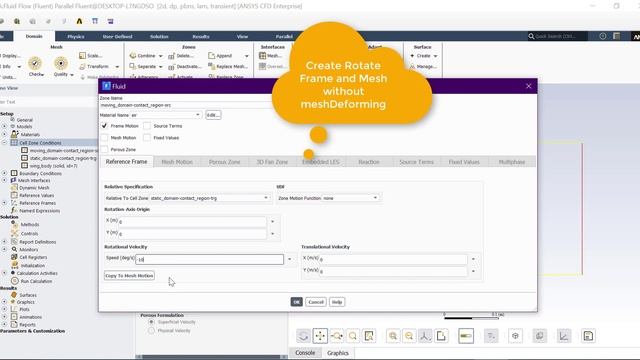The height and width of the screenshot is (360, 640).
Task: Select Superficial Velocity radio button
Action: tap(151, 322)
